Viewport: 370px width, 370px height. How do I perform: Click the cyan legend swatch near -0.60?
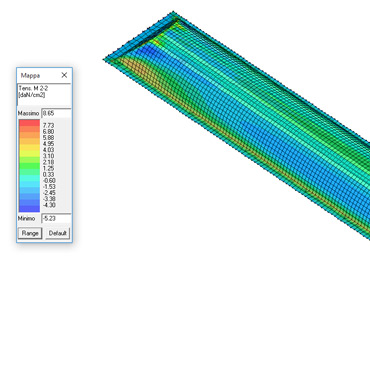coord(29,178)
